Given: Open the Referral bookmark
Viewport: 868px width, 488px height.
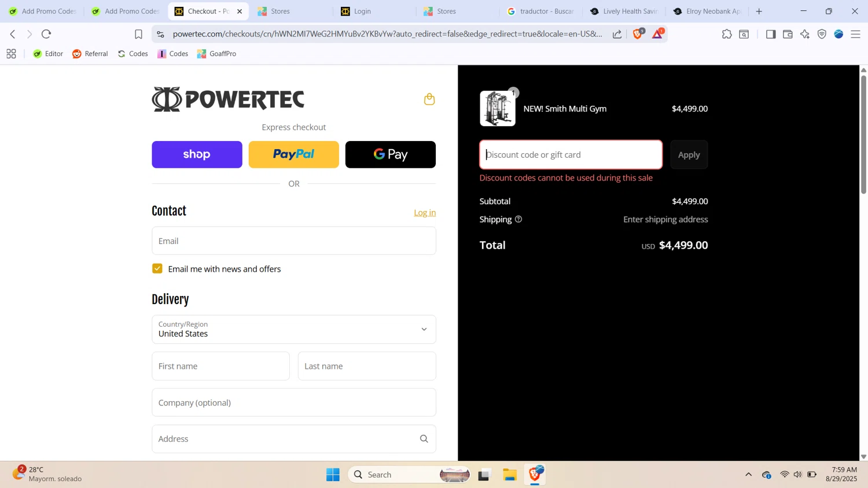Looking at the screenshot, I should (90, 54).
